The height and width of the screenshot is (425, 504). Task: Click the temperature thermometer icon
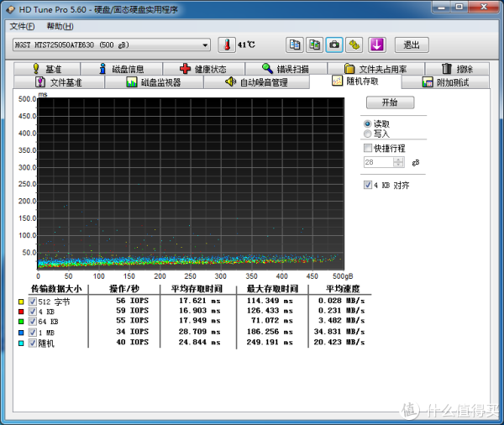pos(227,45)
